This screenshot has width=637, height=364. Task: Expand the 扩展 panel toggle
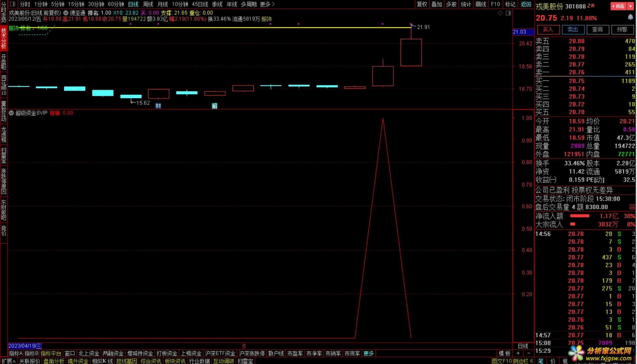[x=9, y=361]
